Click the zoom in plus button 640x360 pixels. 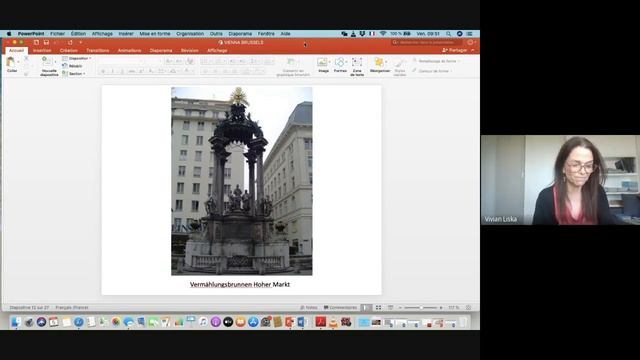441,308
